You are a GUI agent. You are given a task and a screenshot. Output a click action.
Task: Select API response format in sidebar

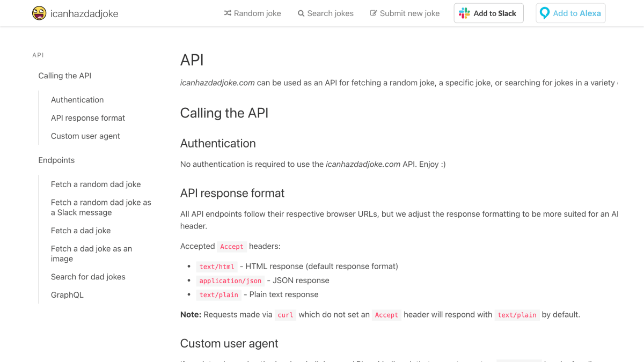pyautogui.click(x=88, y=118)
